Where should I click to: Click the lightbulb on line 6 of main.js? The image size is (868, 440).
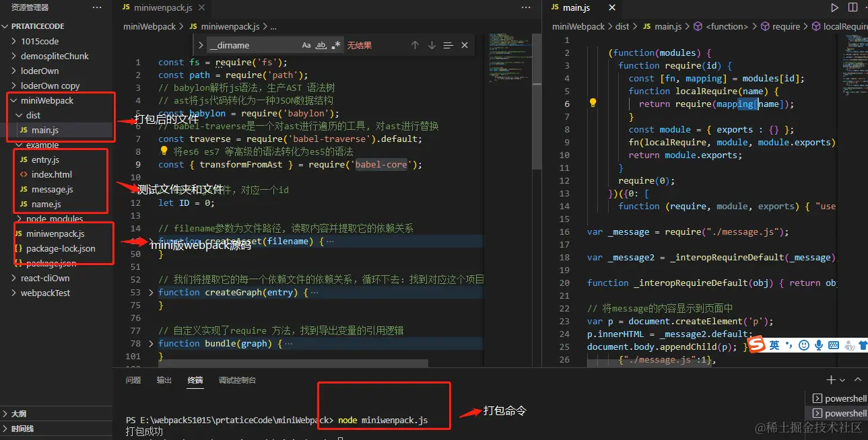pyautogui.click(x=593, y=104)
